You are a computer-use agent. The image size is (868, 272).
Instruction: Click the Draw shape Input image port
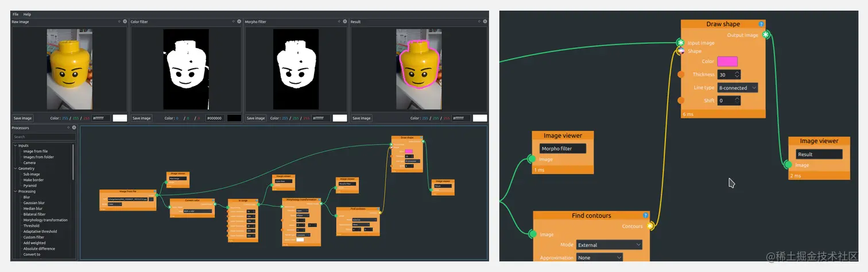point(681,43)
